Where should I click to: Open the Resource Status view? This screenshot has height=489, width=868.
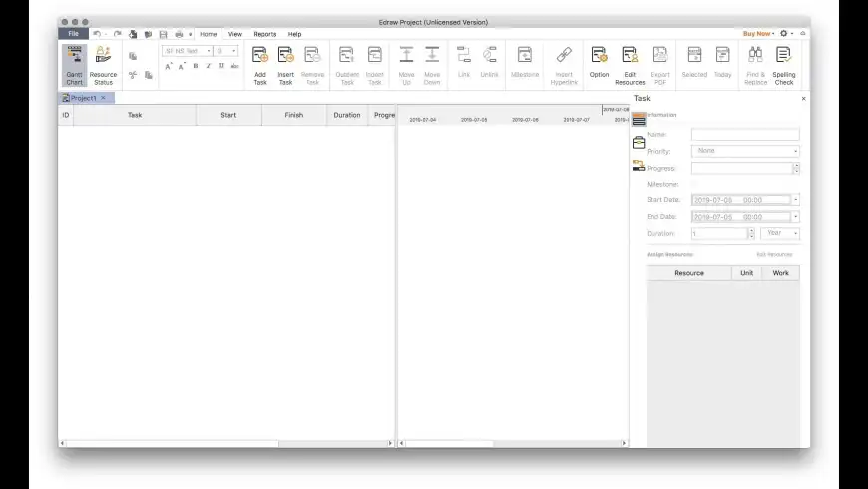103,64
